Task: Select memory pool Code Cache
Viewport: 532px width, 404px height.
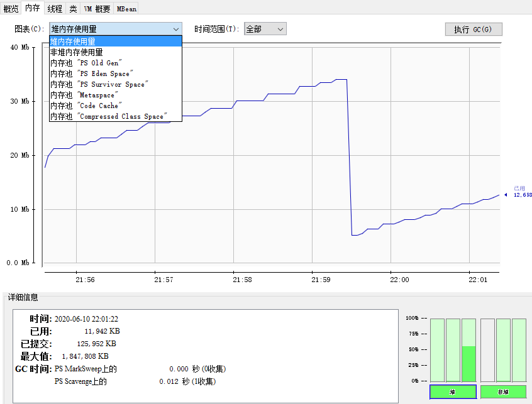Action: pyautogui.click(x=115, y=106)
